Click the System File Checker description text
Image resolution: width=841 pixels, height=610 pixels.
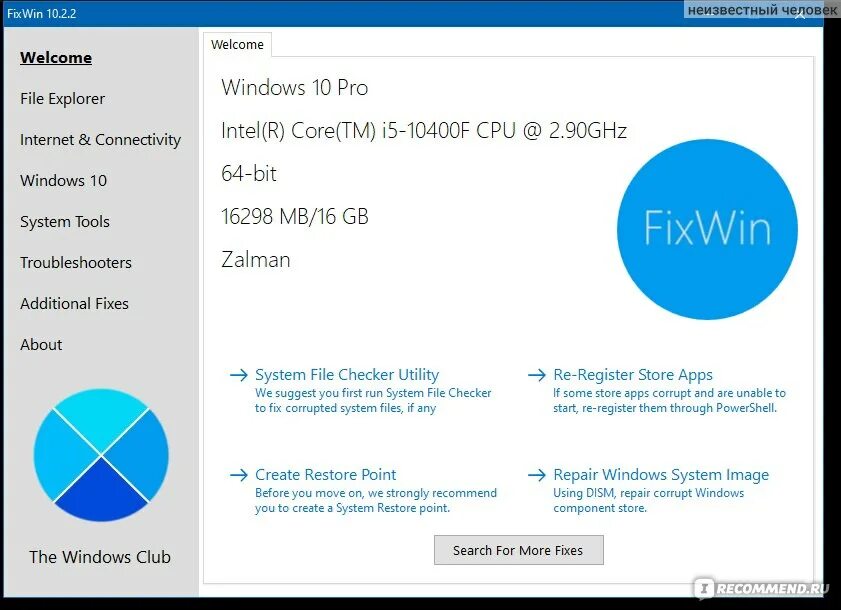pyautogui.click(x=373, y=400)
